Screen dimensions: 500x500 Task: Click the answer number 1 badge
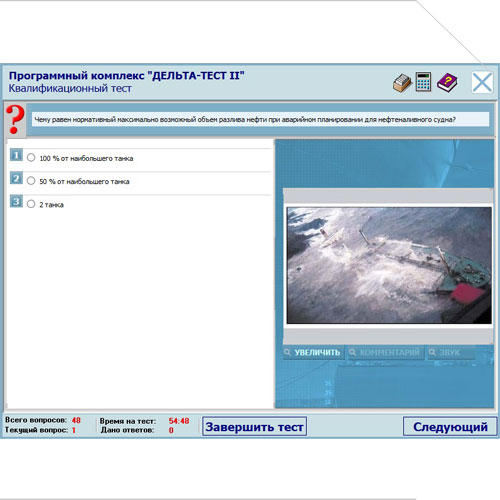click(x=16, y=155)
